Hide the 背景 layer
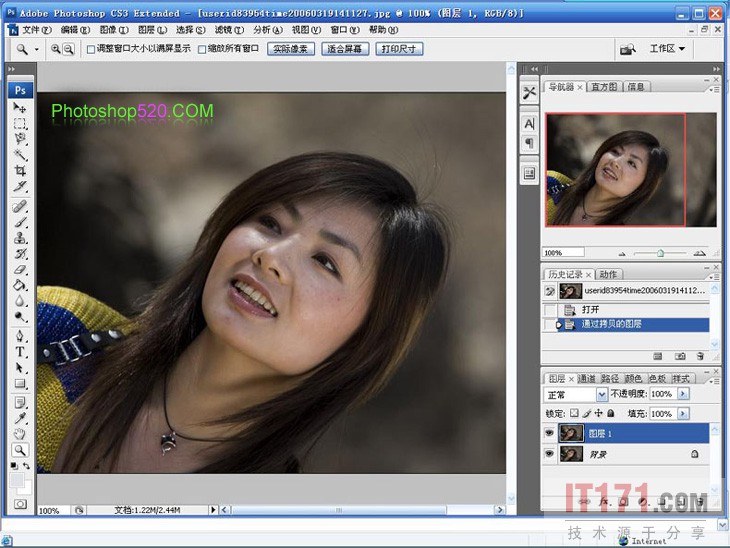This screenshot has width=730, height=548. point(549,454)
